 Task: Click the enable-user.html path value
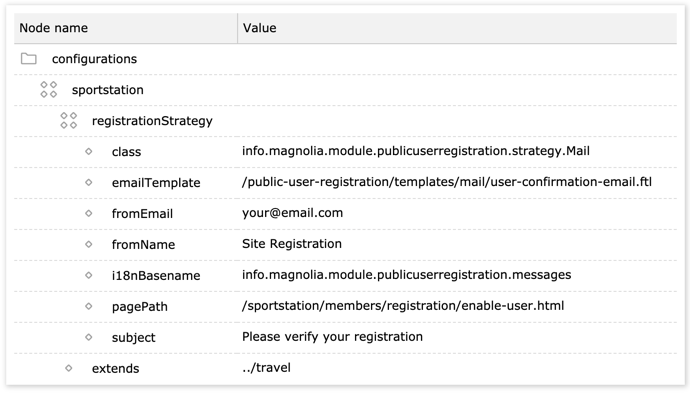403,306
